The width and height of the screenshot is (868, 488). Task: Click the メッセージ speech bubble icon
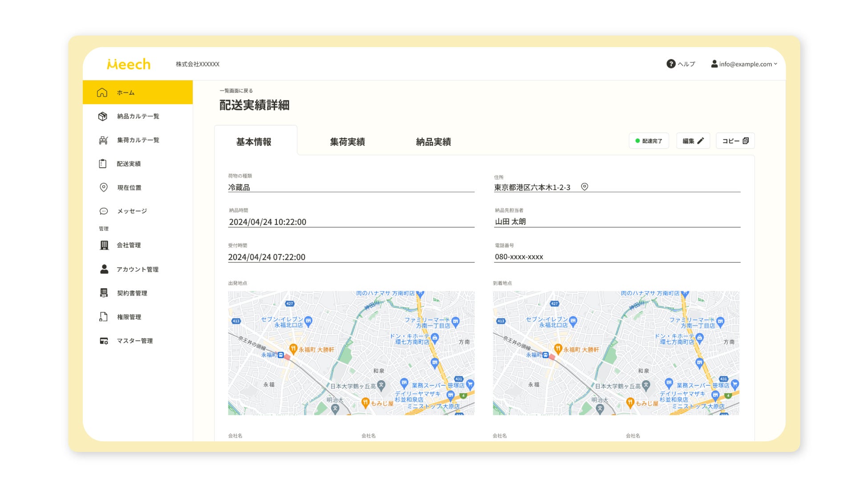pos(104,211)
